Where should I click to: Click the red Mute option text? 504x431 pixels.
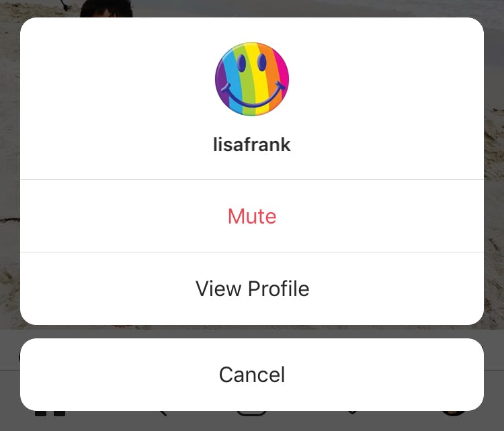(x=252, y=216)
